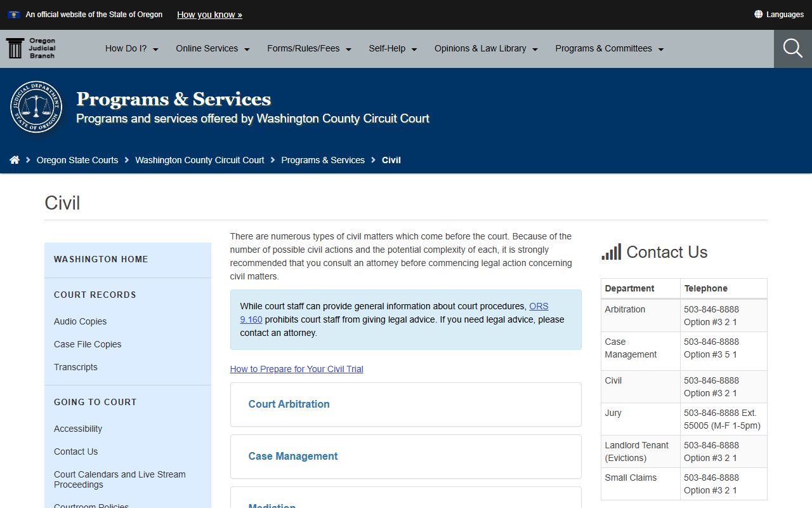
Task: Open How to Prepare for Your Civil Trial
Action: coord(297,369)
